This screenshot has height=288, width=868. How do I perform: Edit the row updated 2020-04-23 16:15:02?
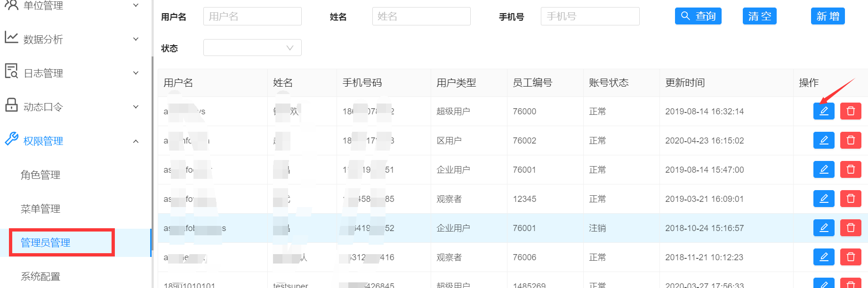point(823,140)
